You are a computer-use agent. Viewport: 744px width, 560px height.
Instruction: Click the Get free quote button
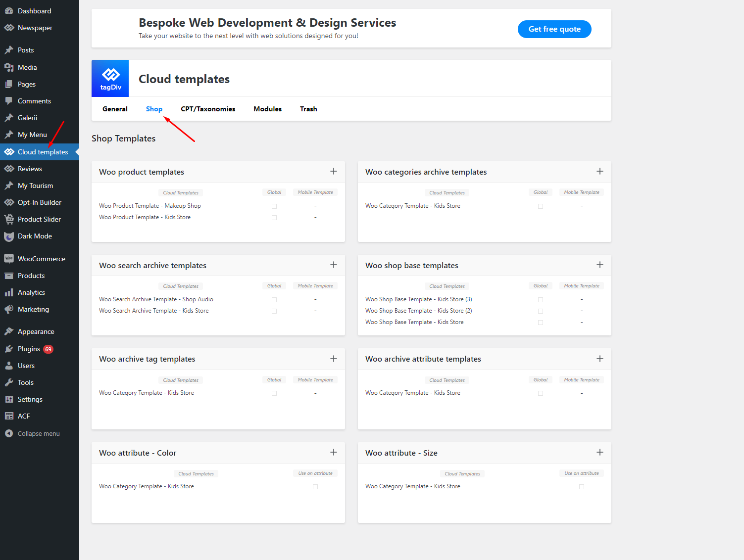(554, 29)
